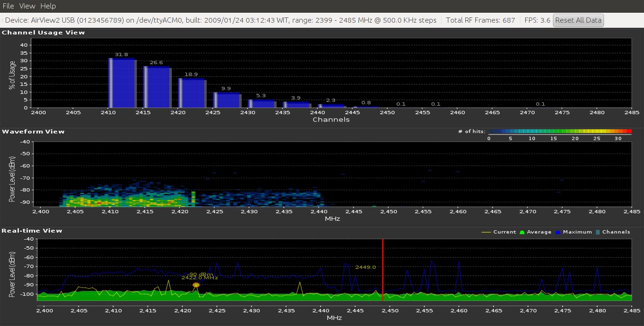Image resolution: width=644 pixels, height=326 pixels.
Task: Select the 18.9% channel usage bar
Action: 192,93
